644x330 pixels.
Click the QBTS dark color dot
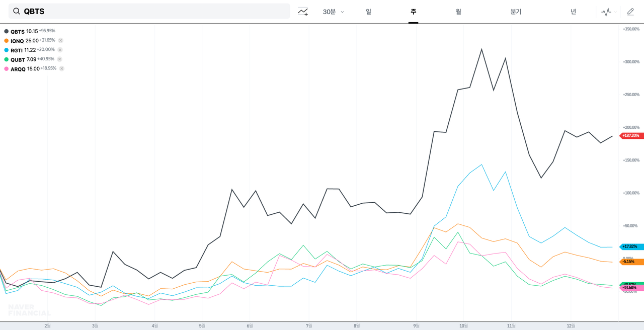pyautogui.click(x=6, y=31)
